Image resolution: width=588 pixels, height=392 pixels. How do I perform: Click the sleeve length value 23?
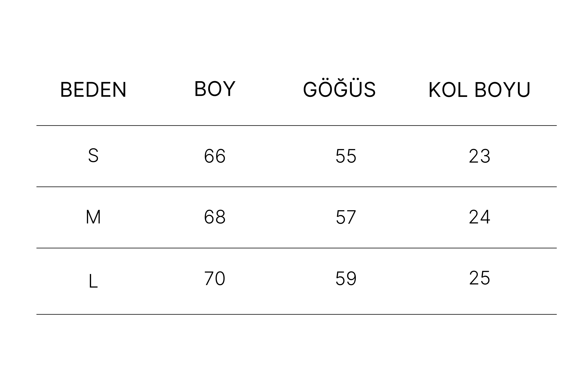point(479,156)
